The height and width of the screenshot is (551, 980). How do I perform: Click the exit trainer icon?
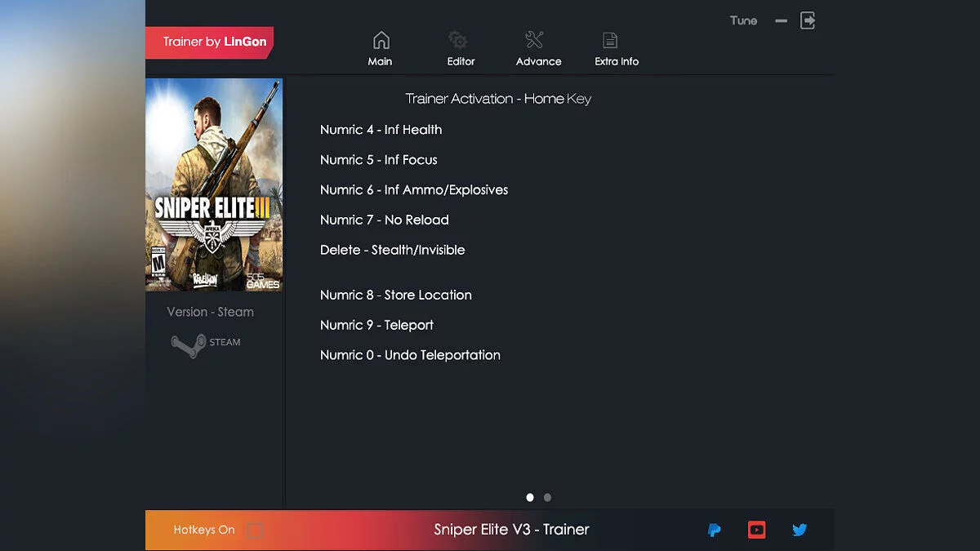(x=808, y=20)
